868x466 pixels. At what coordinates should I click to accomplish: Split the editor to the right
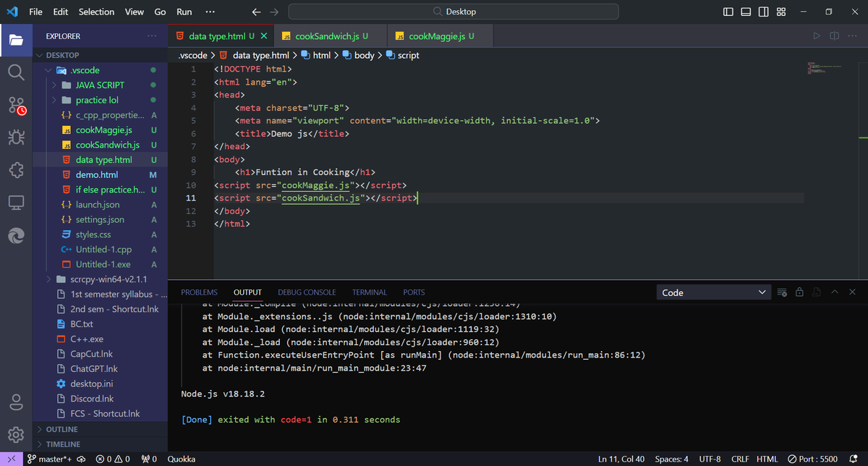(834, 35)
